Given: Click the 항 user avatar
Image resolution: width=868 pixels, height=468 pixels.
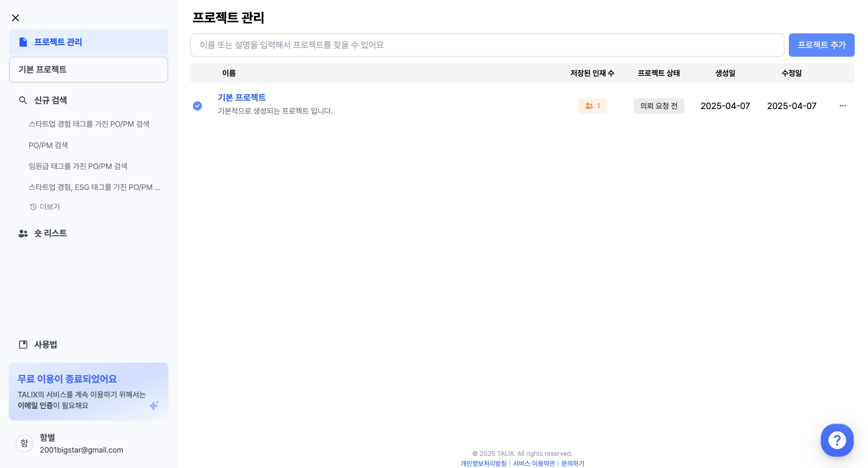Looking at the screenshot, I should 25,443.
